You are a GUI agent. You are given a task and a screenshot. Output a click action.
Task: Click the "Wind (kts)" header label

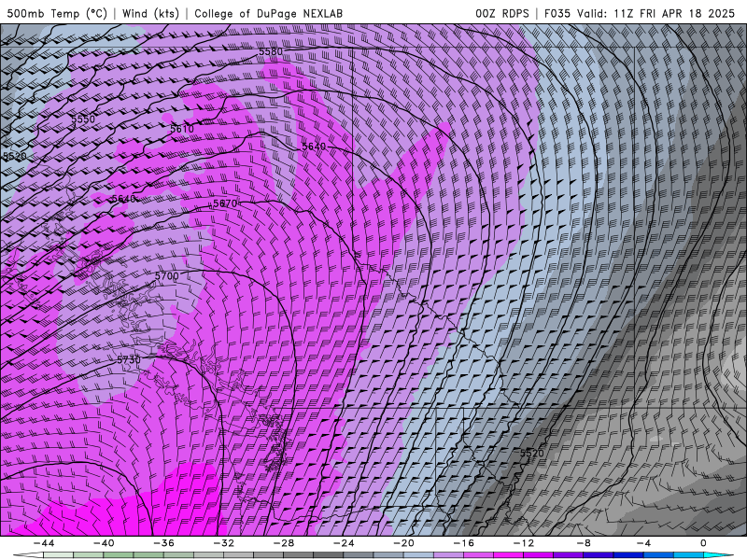[150, 13]
